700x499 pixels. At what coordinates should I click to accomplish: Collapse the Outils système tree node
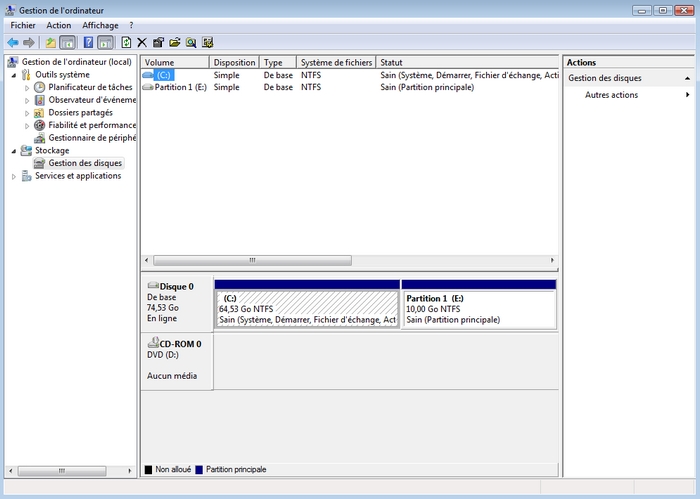pyautogui.click(x=14, y=75)
